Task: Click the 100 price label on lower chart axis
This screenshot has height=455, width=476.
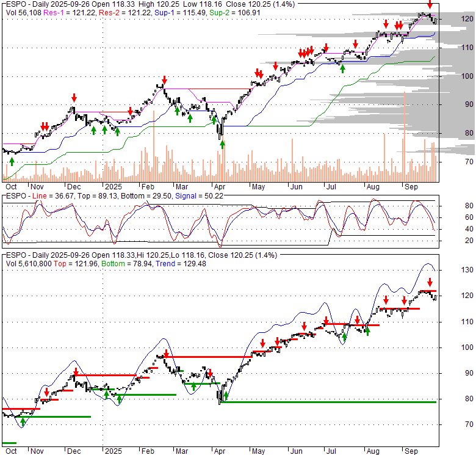Action: pyautogui.click(x=467, y=348)
